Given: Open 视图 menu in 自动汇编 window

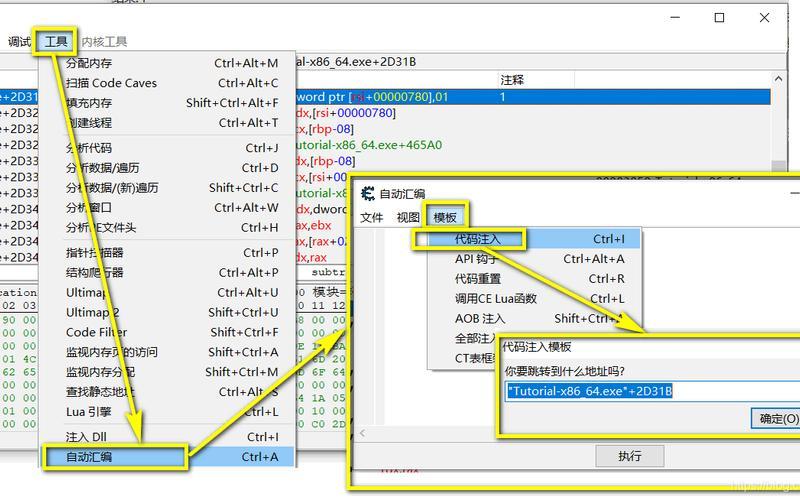Looking at the screenshot, I should click(408, 218).
